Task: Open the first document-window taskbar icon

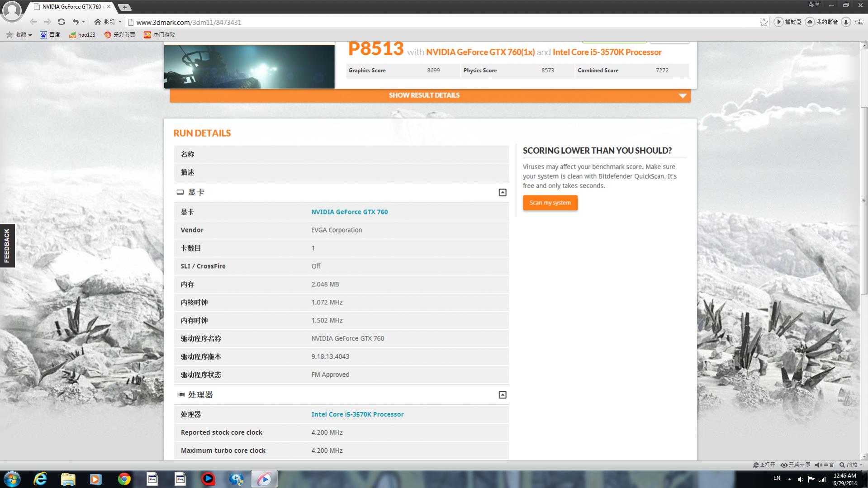Action: 152,479
